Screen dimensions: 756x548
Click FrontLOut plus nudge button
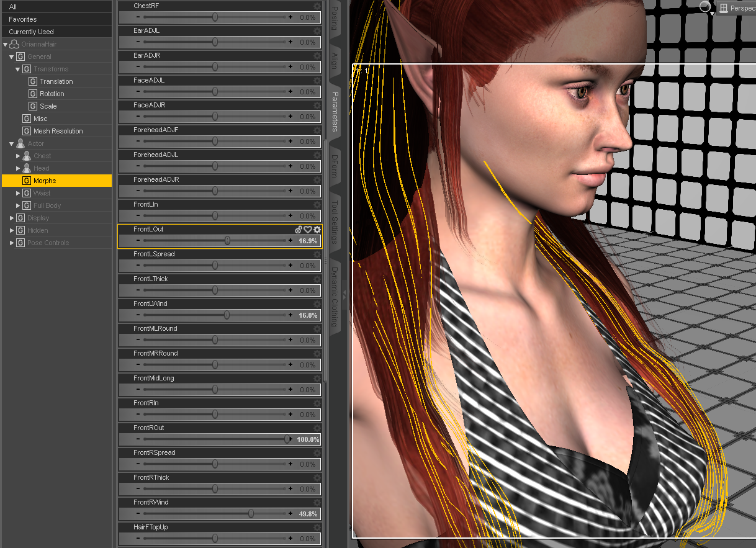(290, 241)
